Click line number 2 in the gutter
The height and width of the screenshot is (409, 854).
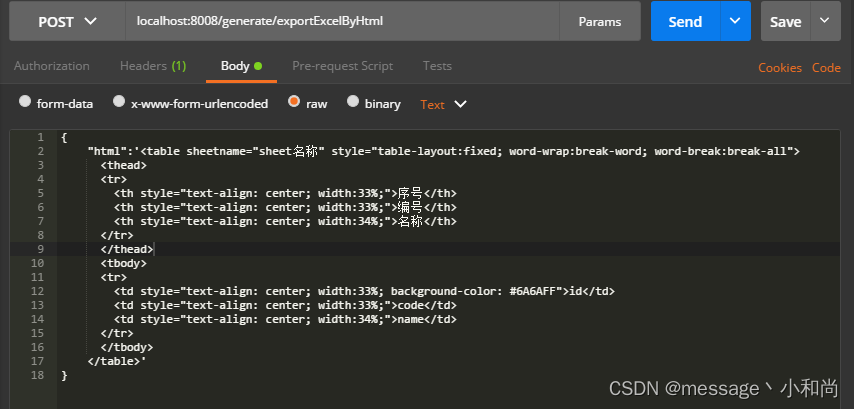click(41, 151)
